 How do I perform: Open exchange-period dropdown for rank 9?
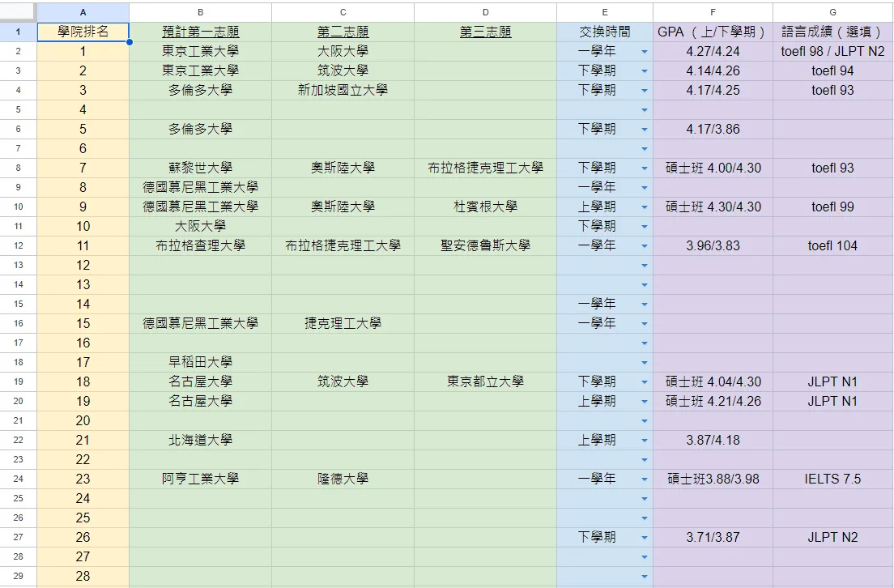click(x=645, y=207)
